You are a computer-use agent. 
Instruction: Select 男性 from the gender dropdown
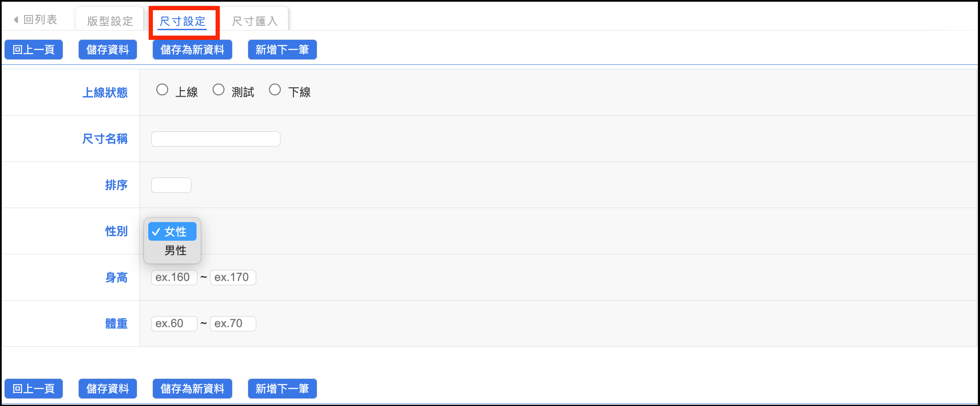click(x=175, y=250)
